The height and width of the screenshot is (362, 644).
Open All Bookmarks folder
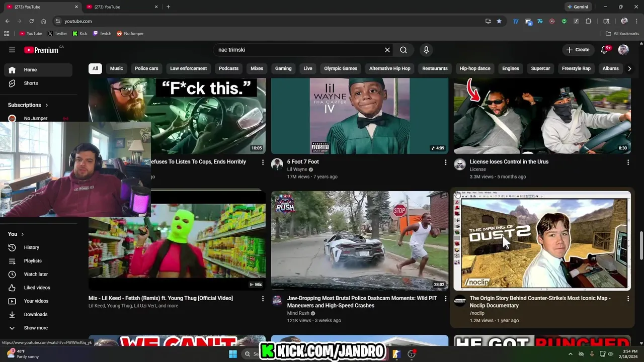[622, 34]
